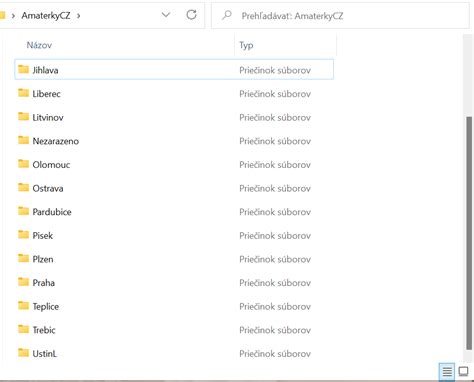Sort by the Názov column header

(39, 45)
